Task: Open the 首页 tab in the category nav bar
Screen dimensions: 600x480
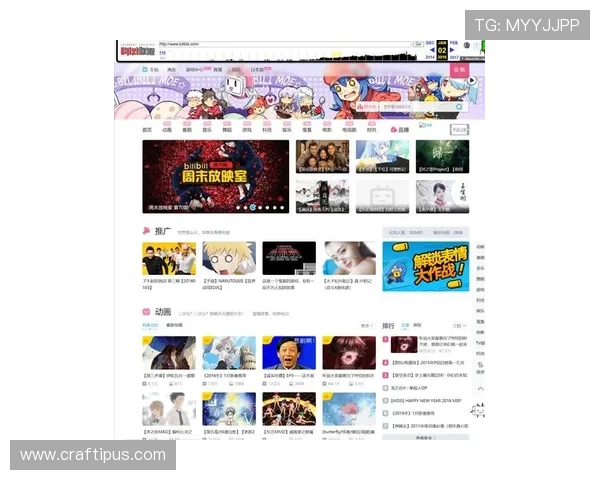Action: click(147, 129)
